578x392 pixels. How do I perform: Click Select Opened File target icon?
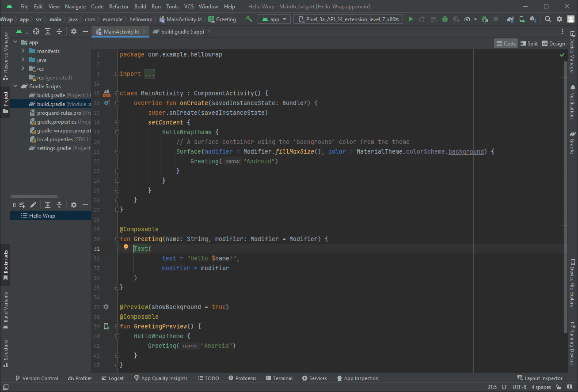pyautogui.click(x=36, y=32)
